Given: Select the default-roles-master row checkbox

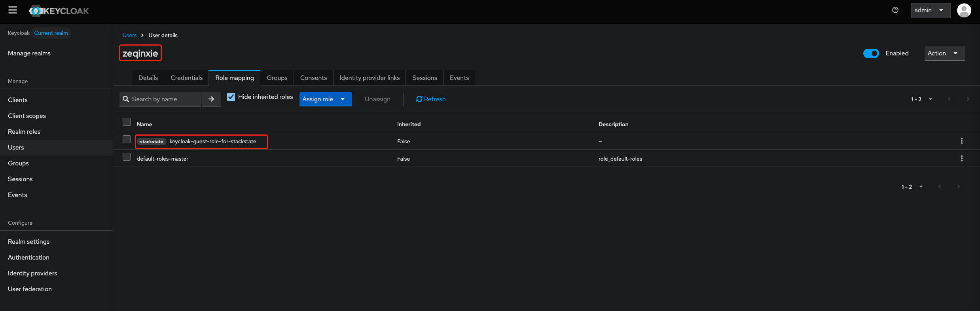Looking at the screenshot, I should [127, 157].
